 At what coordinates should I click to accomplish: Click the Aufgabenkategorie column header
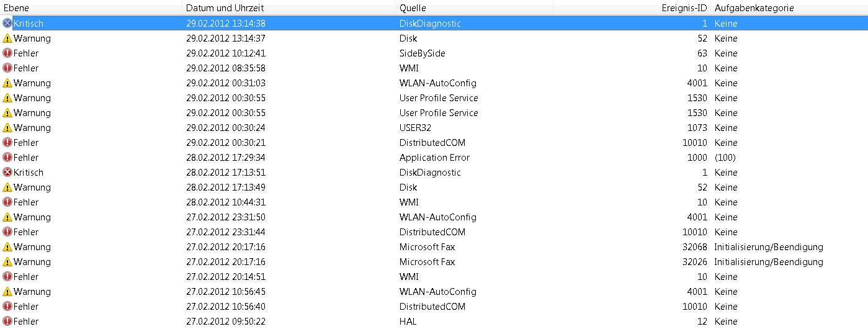754,8
